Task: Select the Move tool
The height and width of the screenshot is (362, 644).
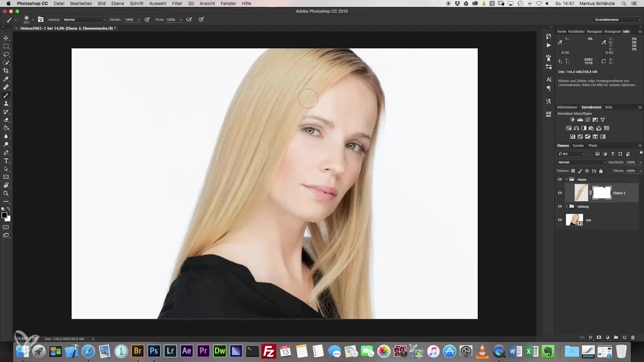Action: click(6, 38)
